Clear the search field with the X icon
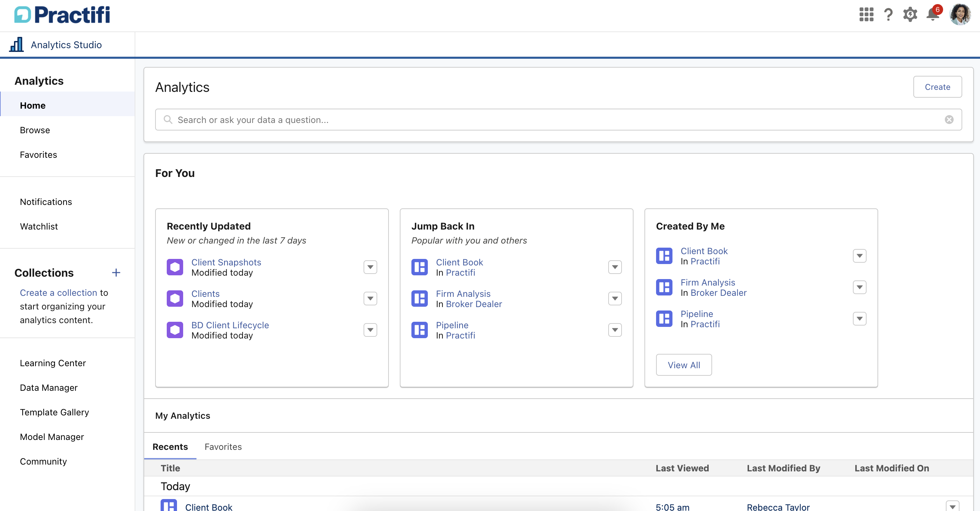980x511 pixels. point(949,120)
